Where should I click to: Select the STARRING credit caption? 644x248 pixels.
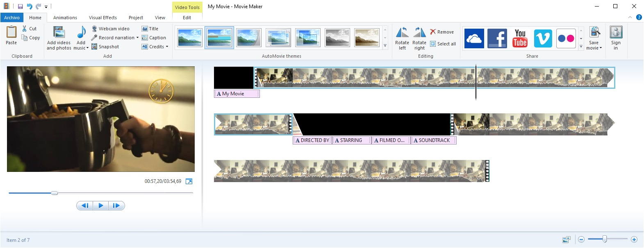pos(351,140)
